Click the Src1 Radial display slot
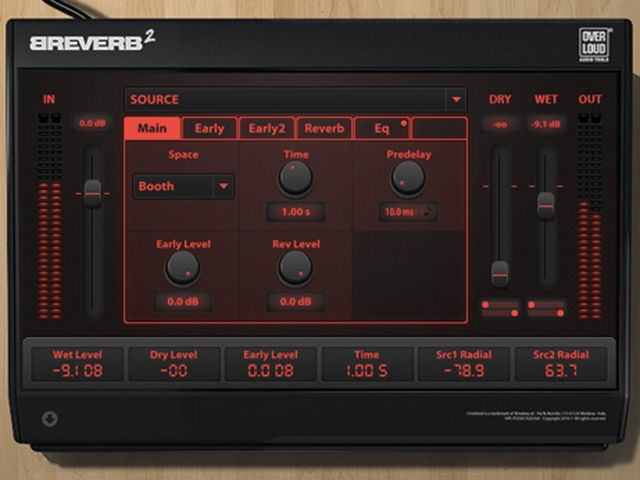This screenshot has width=640, height=480. [464, 364]
